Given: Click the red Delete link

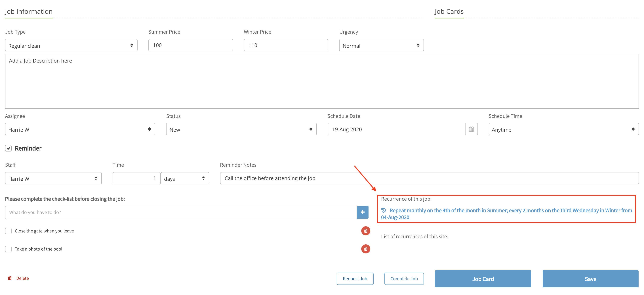Looking at the screenshot, I should click(x=22, y=278).
